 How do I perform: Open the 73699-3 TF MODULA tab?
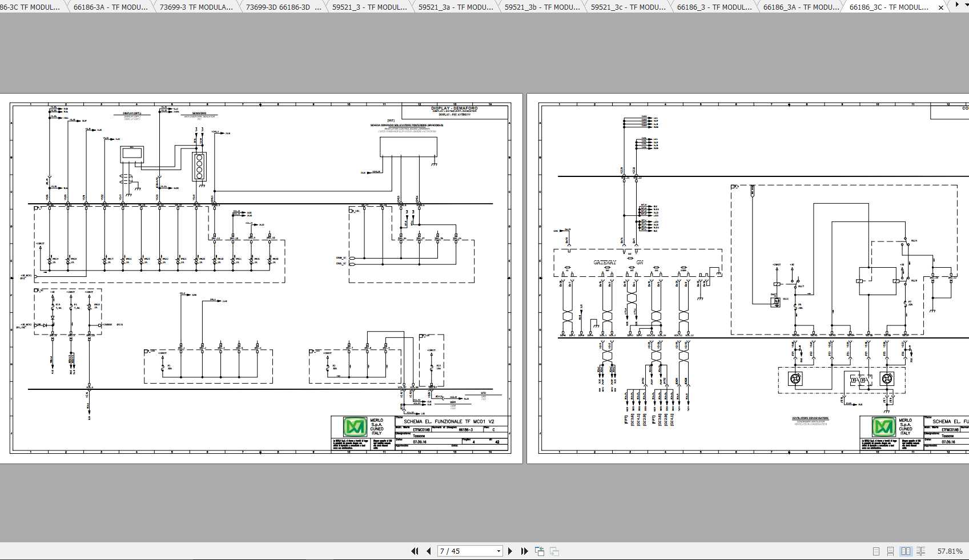[x=196, y=7]
